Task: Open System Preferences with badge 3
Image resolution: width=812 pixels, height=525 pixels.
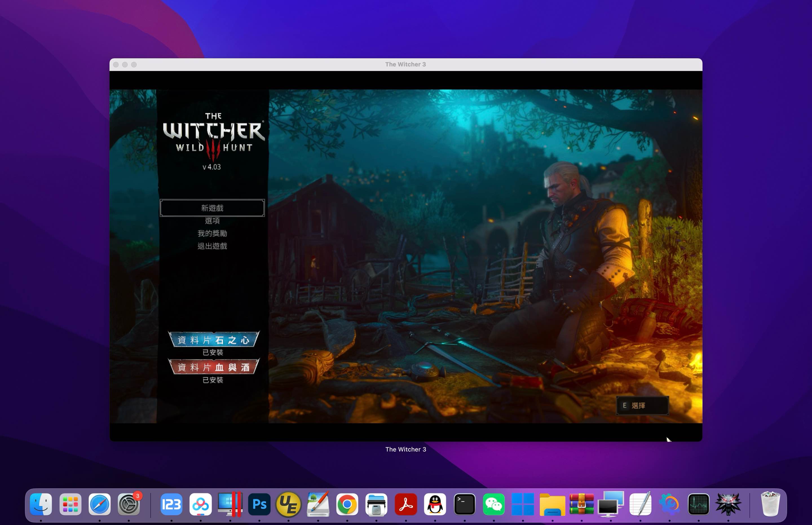Action: click(x=129, y=504)
